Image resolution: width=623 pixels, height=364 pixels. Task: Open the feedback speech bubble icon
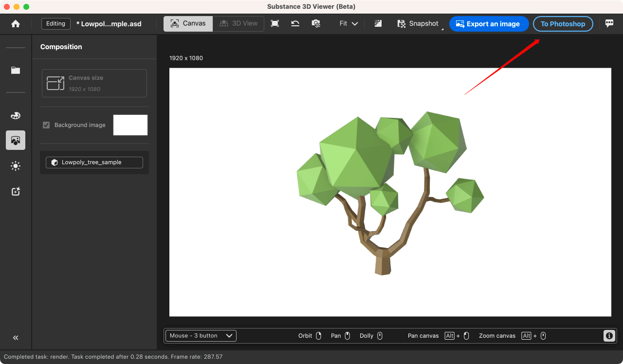click(609, 23)
